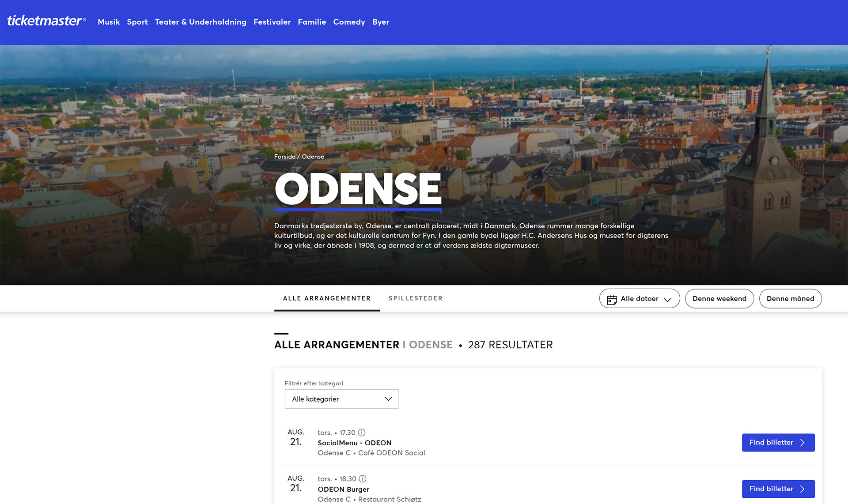Click the 287 RESULTATER text
This screenshot has height=504, width=848.
click(511, 345)
